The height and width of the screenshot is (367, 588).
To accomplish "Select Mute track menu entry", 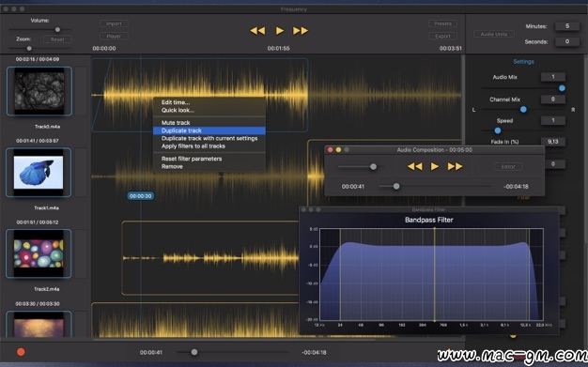I will [x=209, y=123].
